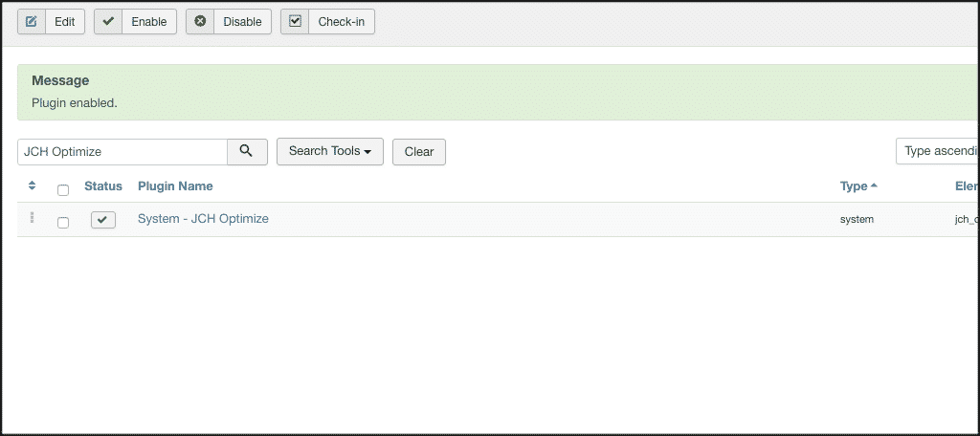Click the Check-in checkbox icon

click(x=295, y=22)
